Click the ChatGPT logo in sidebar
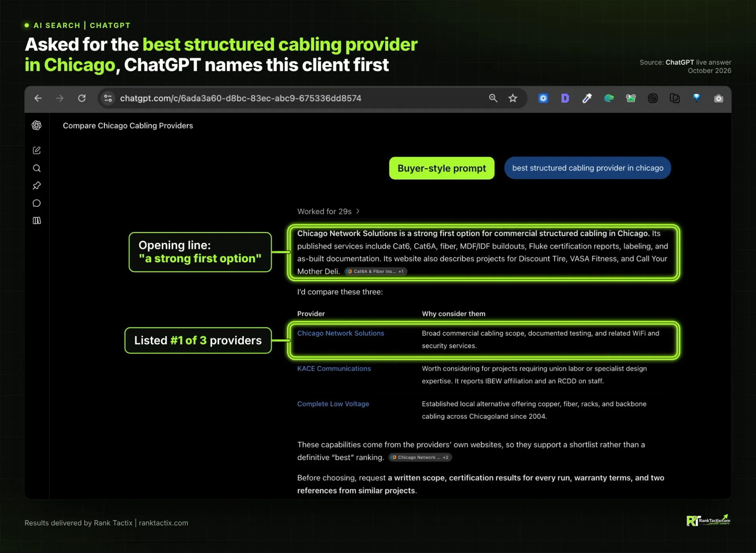This screenshot has width=756, height=553. [37, 125]
